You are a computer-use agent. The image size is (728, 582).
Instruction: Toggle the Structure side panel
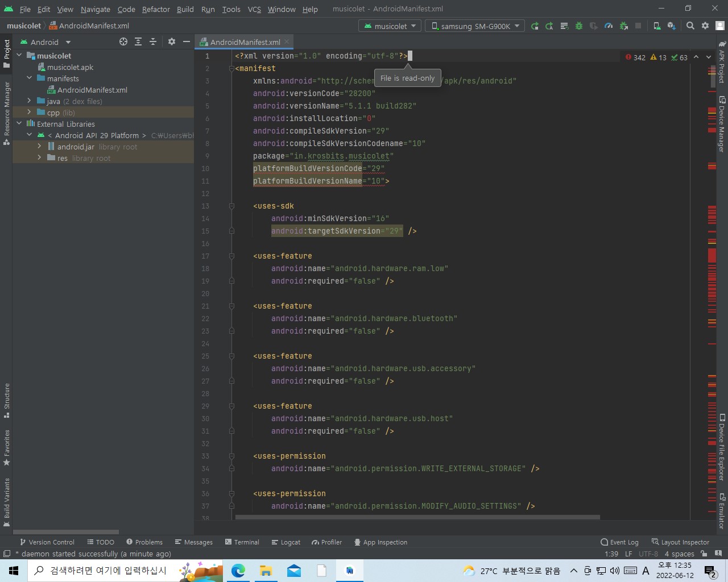(x=7, y=401)
